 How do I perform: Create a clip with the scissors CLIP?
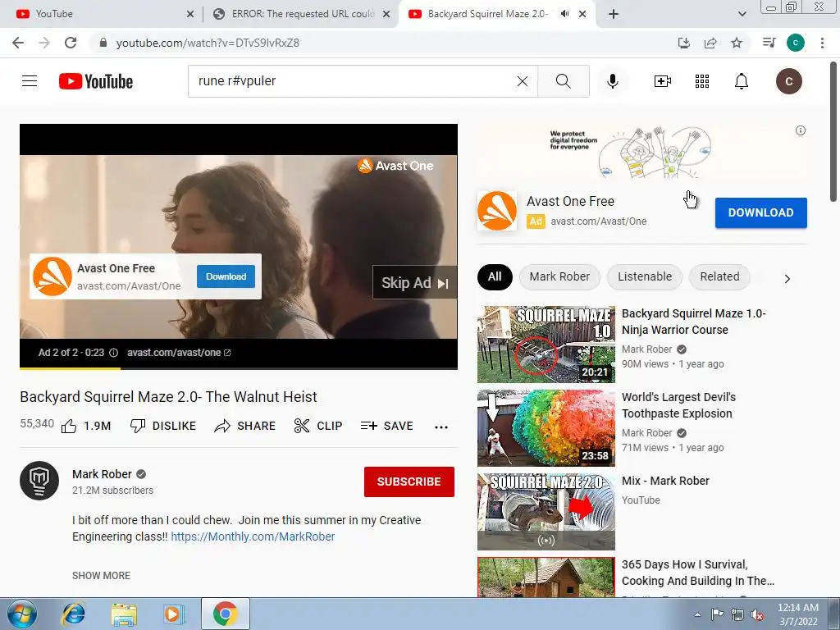[x=318, y=426]
